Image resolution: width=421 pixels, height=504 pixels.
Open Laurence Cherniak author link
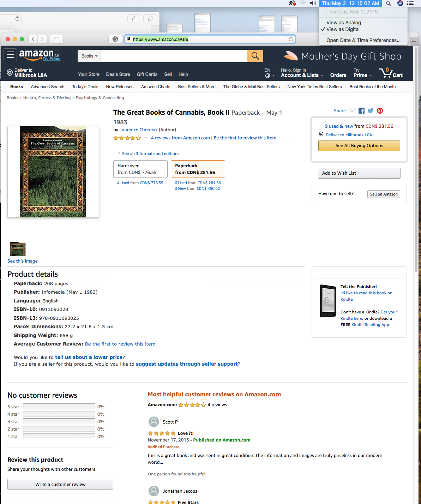[139, 130]
